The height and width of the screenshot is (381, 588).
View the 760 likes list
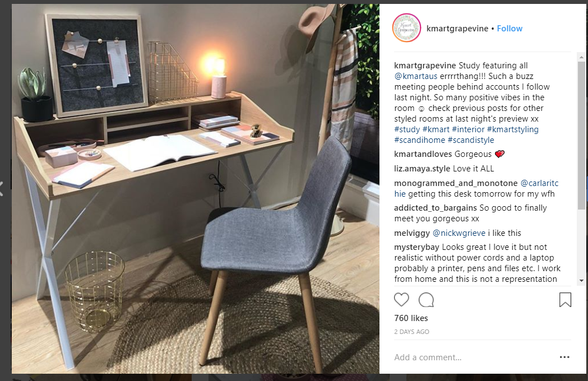click(x=411, y=318)
